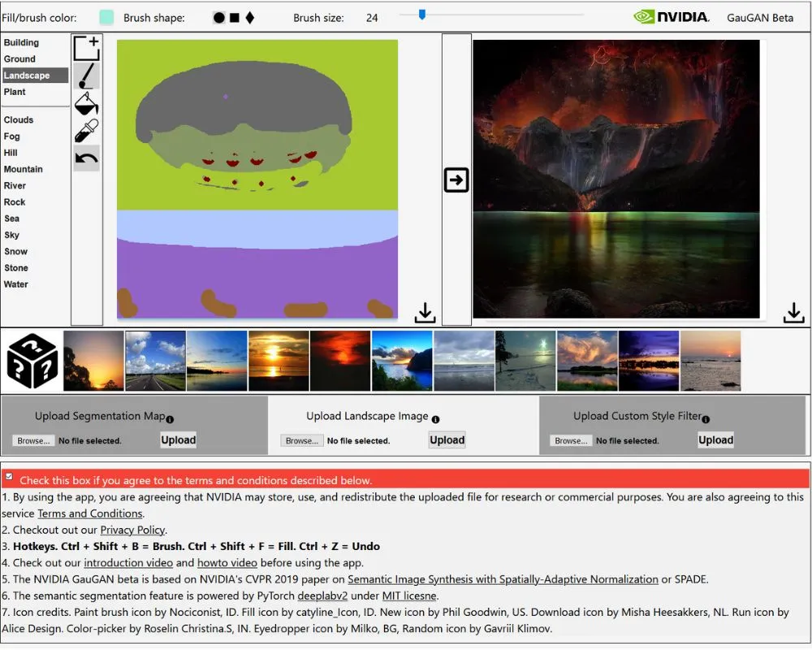The height and width of the screenshot is (650, 812).
Task: Download the segmentation map
Action: (425, 313)
